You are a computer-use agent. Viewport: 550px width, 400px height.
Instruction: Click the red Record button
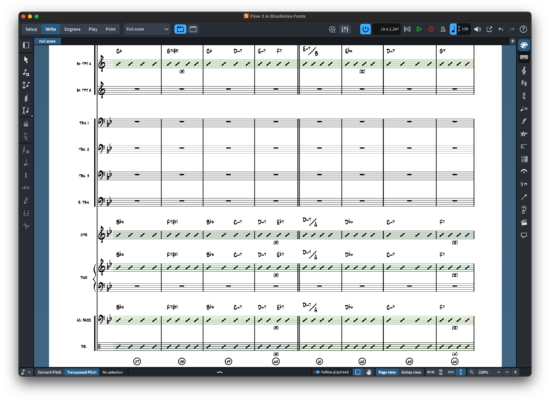(x=431, y=29)
